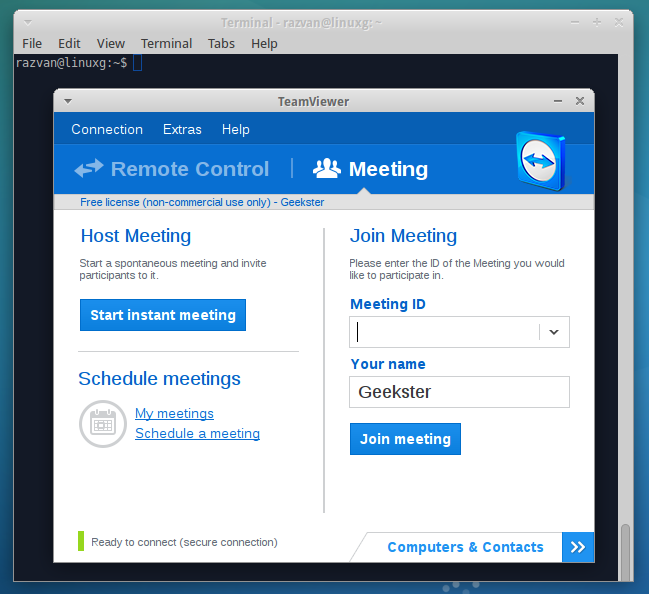Click the Ready to connect status text
The image size is (649, 594).
coord(184,542)
